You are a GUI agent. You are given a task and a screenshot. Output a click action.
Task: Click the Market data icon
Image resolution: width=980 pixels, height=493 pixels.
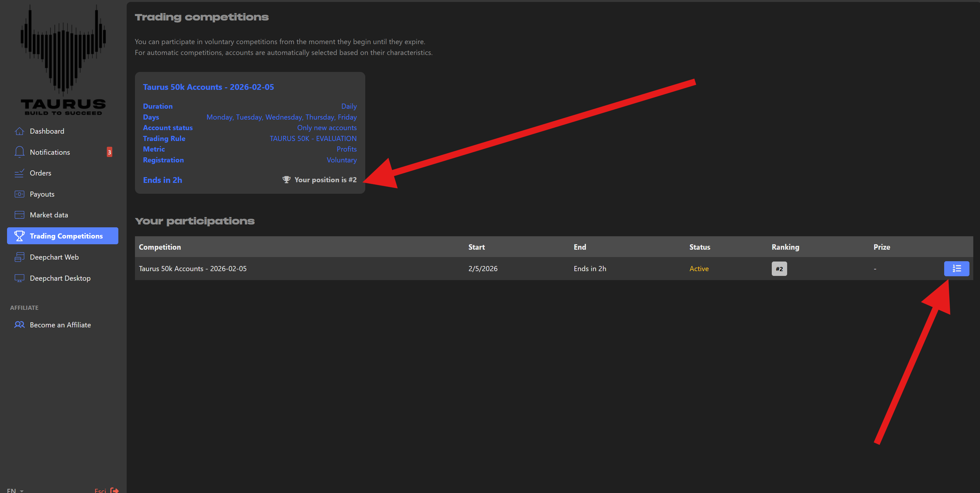[x=20, y=215]
